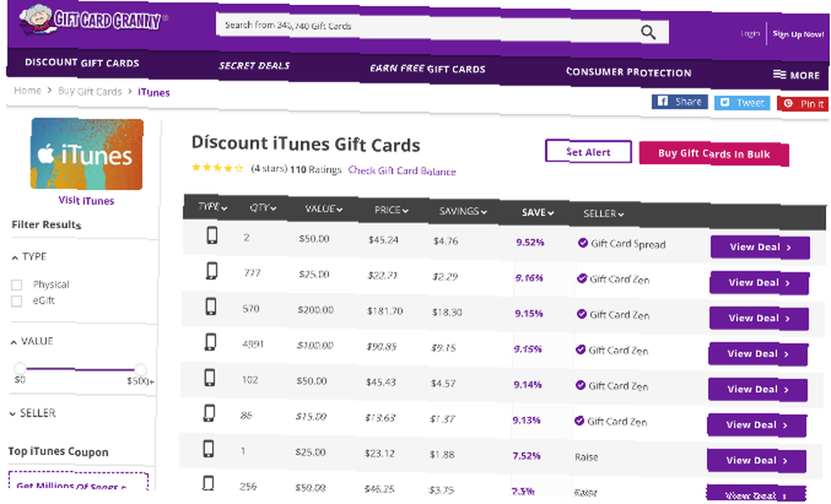This screenshot has height=504, width=831.
Task: Click the purple value range slider track
Action: tap(80, 369)
